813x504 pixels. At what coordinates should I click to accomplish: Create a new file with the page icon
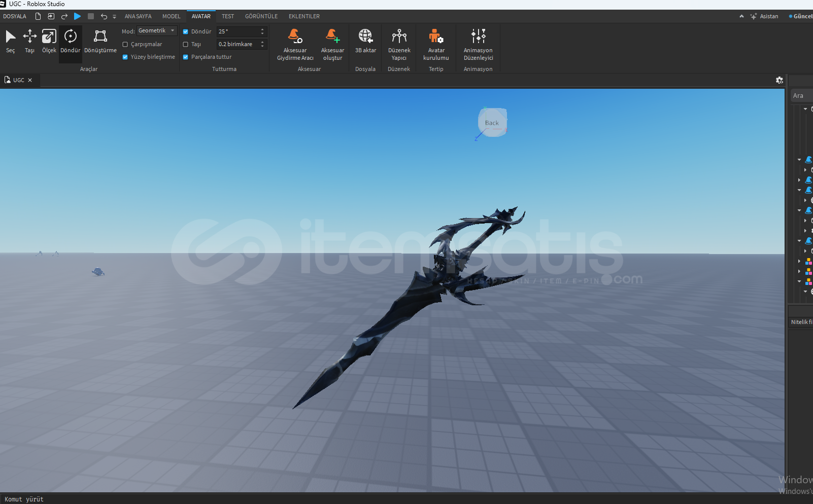[x=38, y=16]
